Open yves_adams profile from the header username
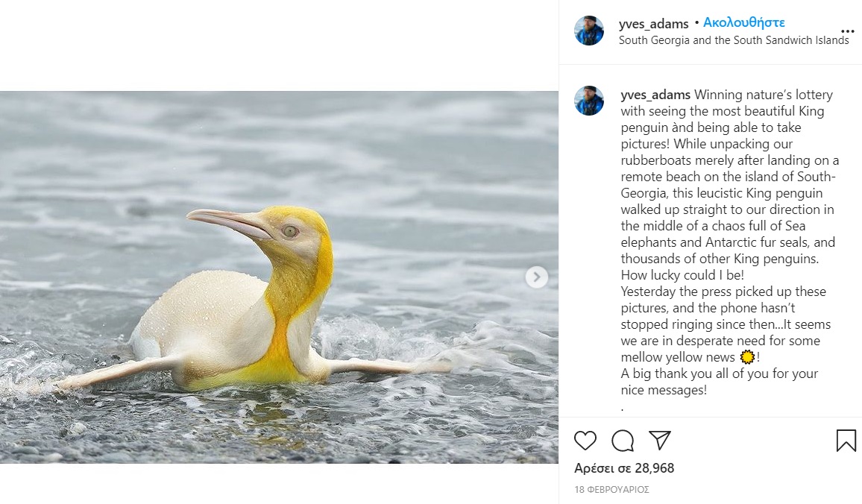862x504 pixels. [653, 24]
